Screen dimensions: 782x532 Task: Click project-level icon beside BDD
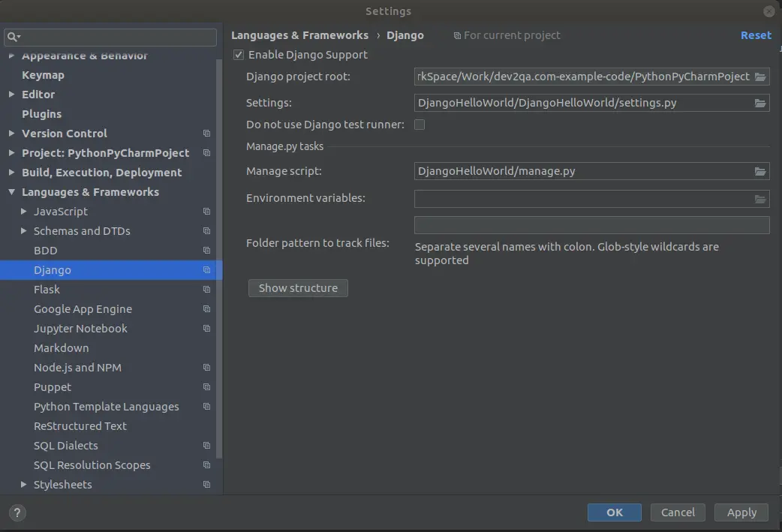click(x=206, y=251)
